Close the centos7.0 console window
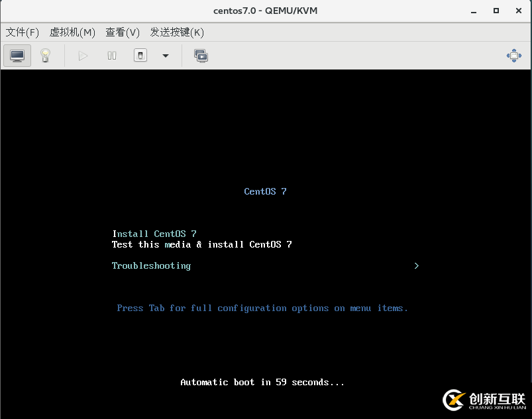Viewport: 532px width, 419px height. click(517, 11)
